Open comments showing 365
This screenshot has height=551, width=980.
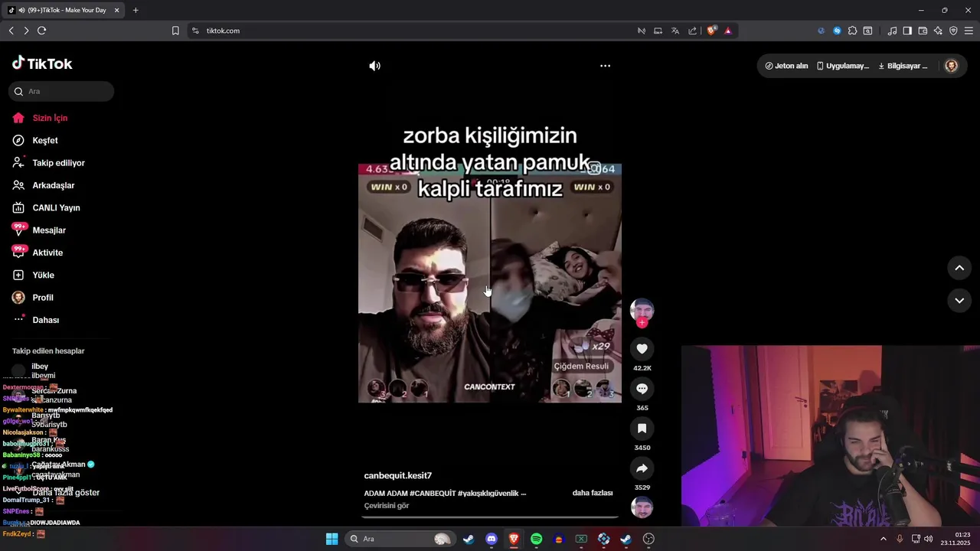(642, 389)
